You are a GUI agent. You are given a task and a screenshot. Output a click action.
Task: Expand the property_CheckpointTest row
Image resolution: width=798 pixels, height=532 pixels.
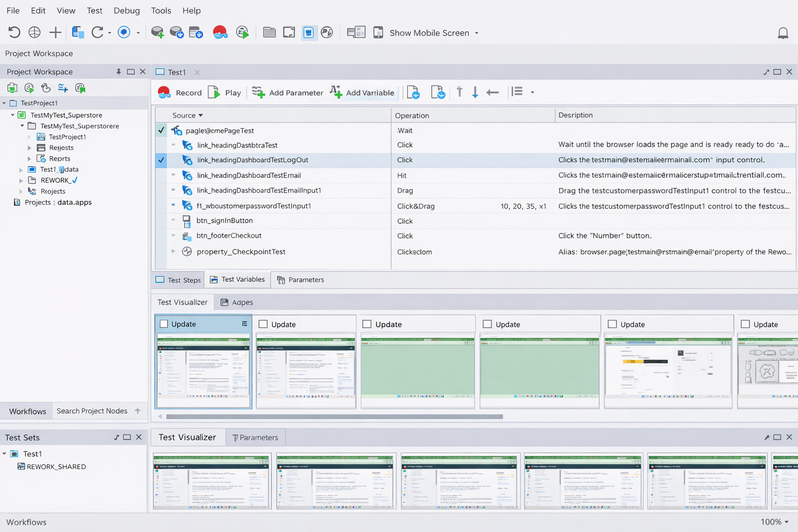[x=173, y=251]
